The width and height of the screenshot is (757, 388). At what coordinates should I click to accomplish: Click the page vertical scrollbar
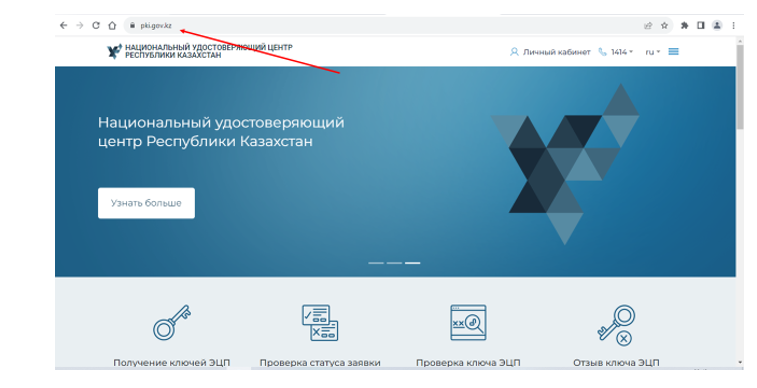[x=740, y=203]
